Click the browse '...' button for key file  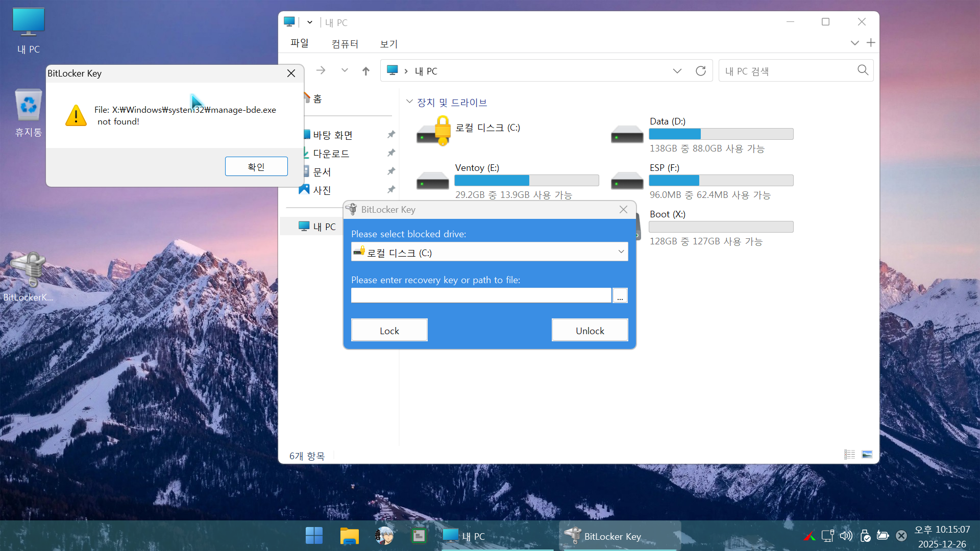(x=620, y=296)
